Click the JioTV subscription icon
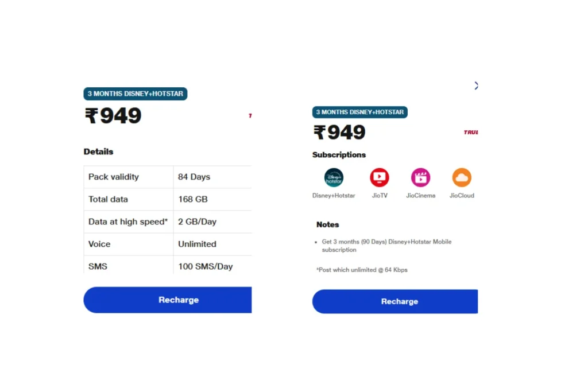Screen dimensions: 588x392 pyautogui.click(x=380, y=177)
